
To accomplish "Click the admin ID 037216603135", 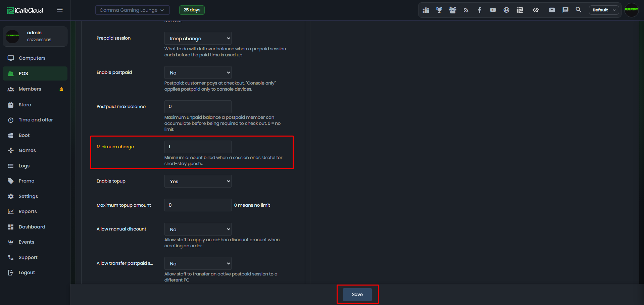I will [x=39, y=40].
